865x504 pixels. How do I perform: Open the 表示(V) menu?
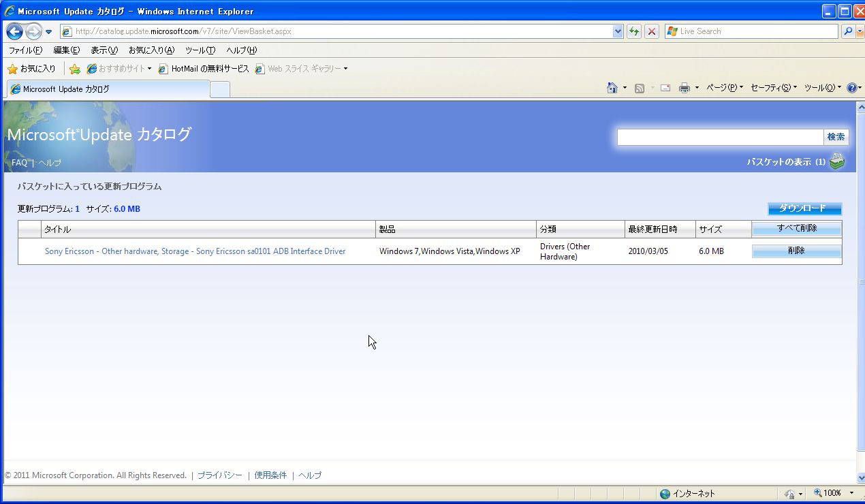click(104, 50)
